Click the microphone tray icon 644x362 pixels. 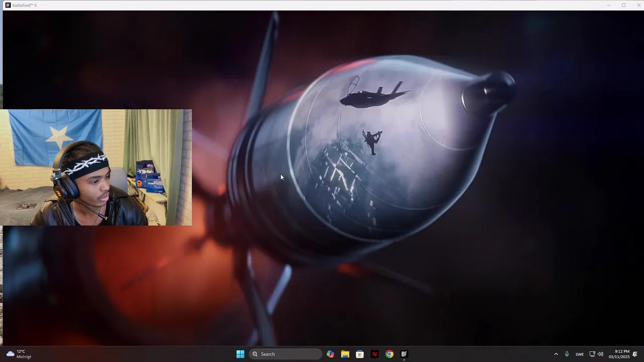(567, 354)
